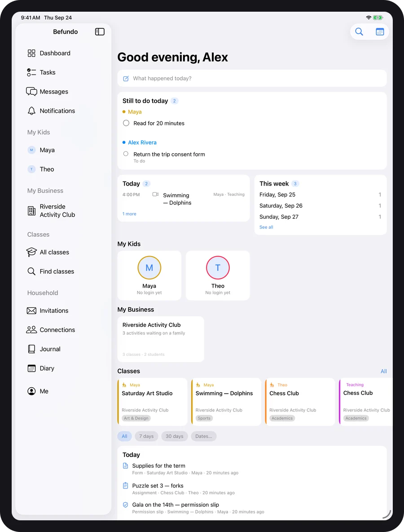Click Maya's avatar in the sidebar

pos(31,150)
